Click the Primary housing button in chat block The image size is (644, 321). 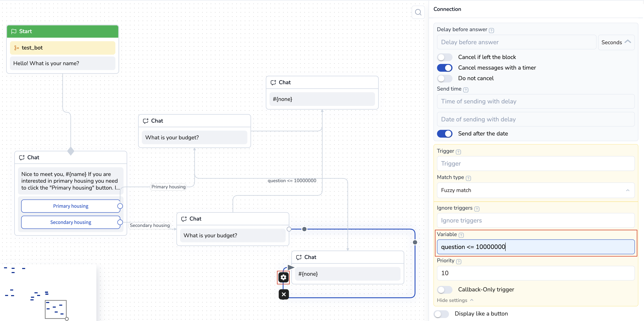[x=71, y=206]
